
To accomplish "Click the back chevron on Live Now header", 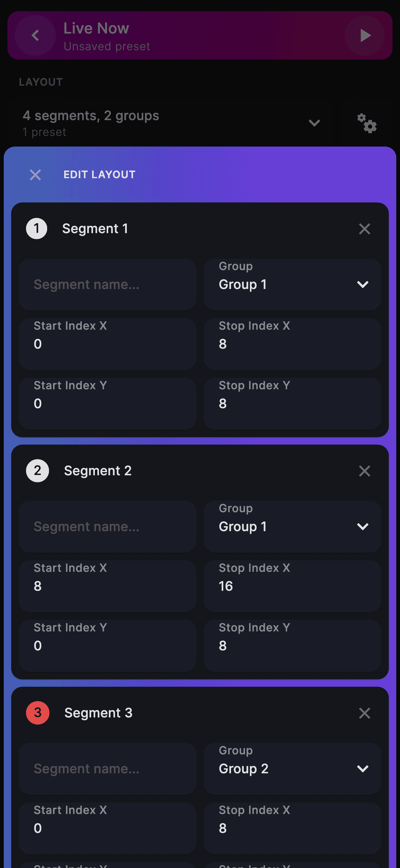I will point(35,35).
